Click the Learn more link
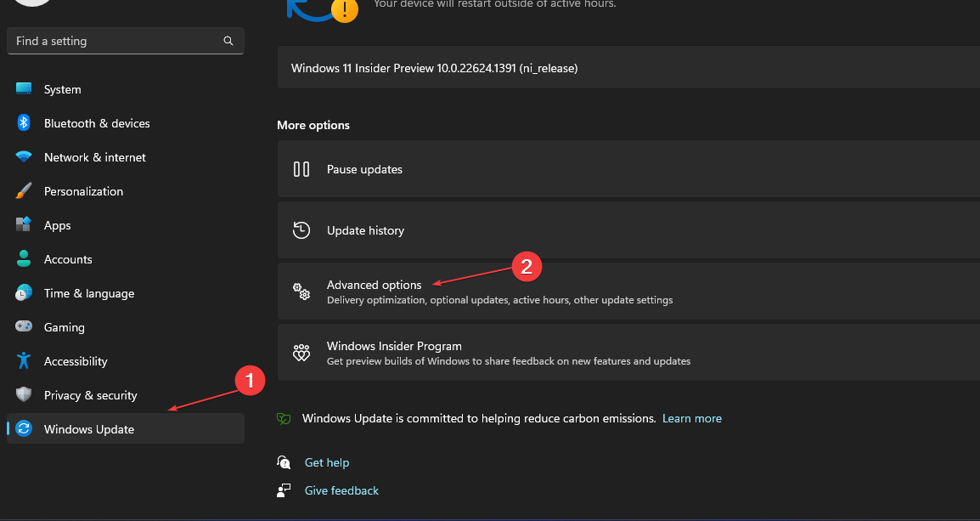 [692, 418]
